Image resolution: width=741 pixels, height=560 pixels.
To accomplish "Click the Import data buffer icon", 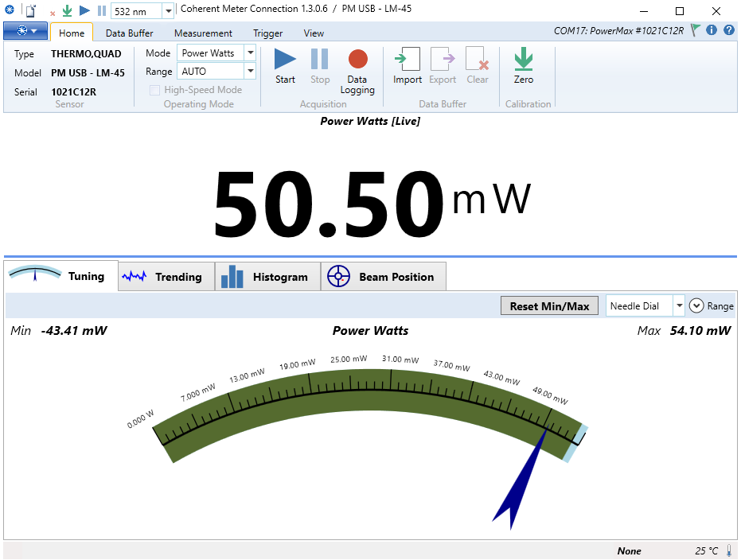I will click(x=408, y=60).
